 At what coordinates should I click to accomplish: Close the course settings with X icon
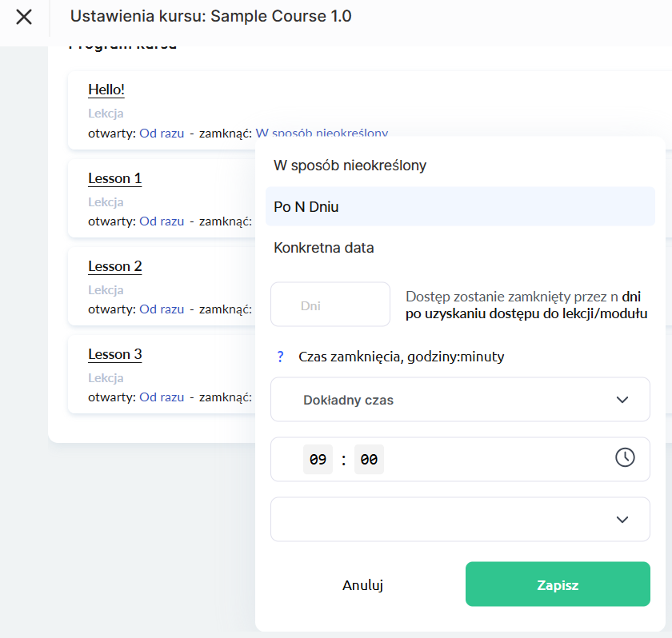pyautogui.click(x=24, y=17)
